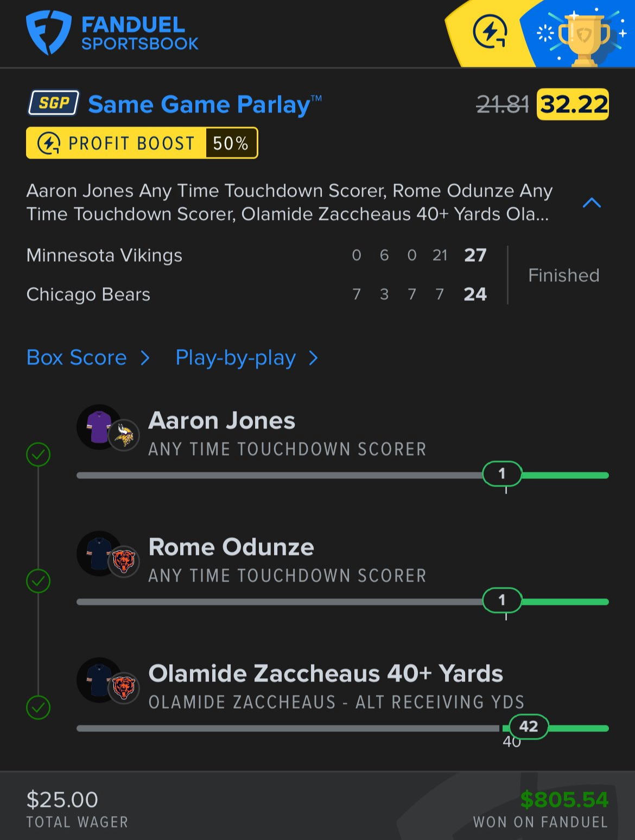Image resolution: width=635 pixels, height=840 pixels.
Task: Open the Play-by-play link
Action: point(236,358)
